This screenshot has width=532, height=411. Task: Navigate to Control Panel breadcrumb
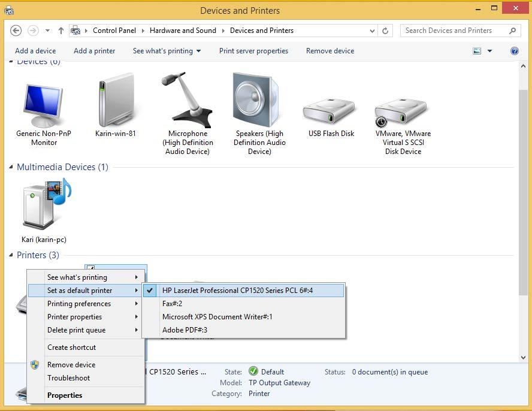[x=114, y=31]
